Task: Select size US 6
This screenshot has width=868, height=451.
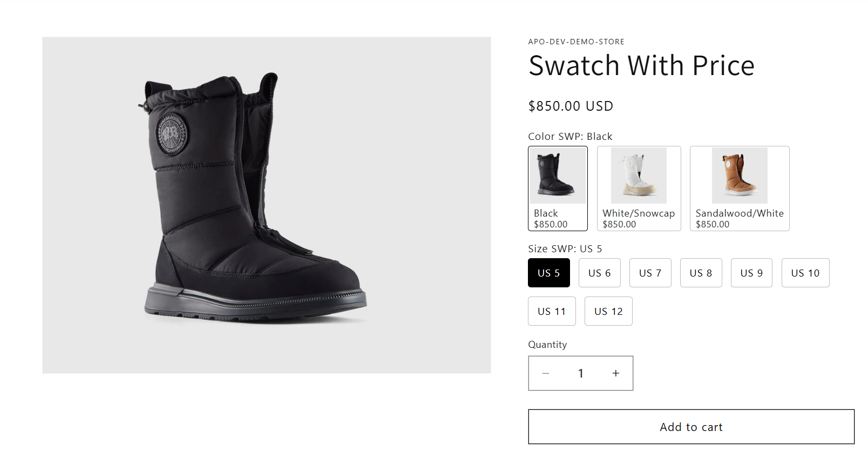Action: click(599, 273)
